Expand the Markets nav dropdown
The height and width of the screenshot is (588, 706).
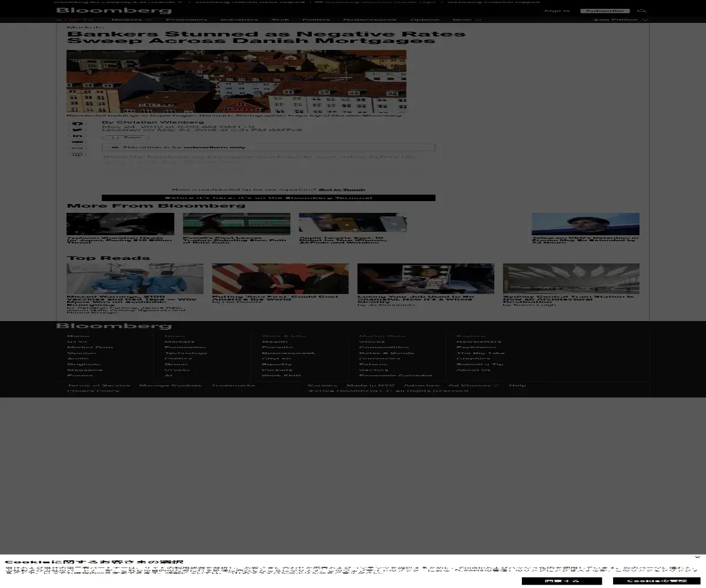pos(132,20)
